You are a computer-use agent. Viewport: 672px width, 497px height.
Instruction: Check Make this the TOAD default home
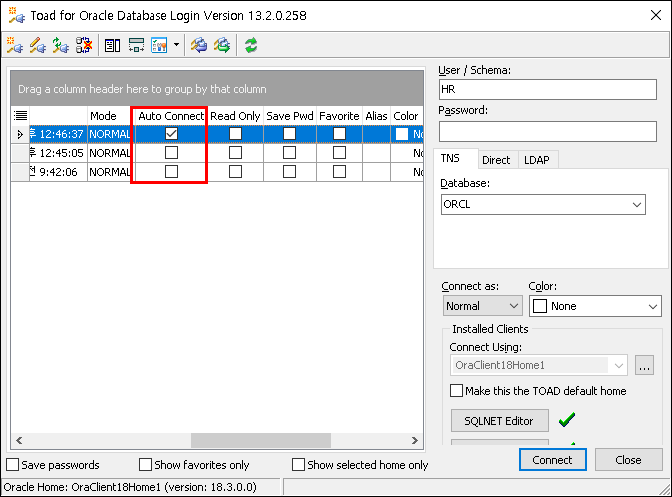point(456,391)
